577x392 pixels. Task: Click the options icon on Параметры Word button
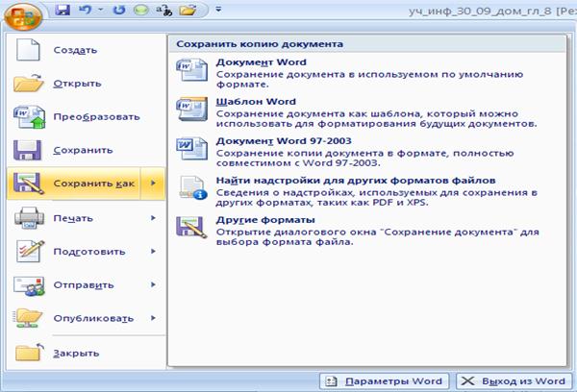click(x=331, y=381)
